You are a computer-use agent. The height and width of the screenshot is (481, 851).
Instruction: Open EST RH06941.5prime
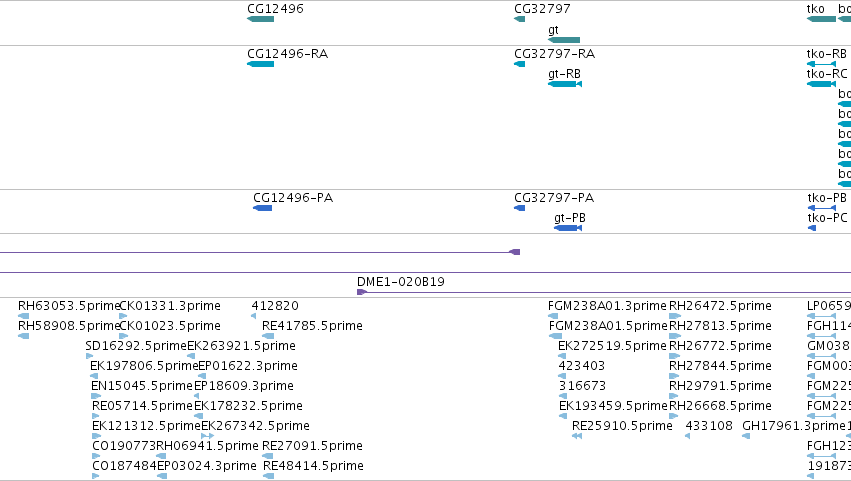pos(207,447)
